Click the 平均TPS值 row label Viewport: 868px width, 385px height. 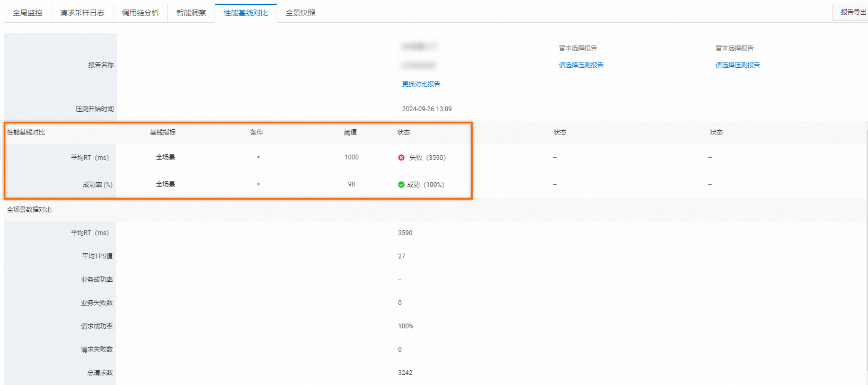coord(97,256)
